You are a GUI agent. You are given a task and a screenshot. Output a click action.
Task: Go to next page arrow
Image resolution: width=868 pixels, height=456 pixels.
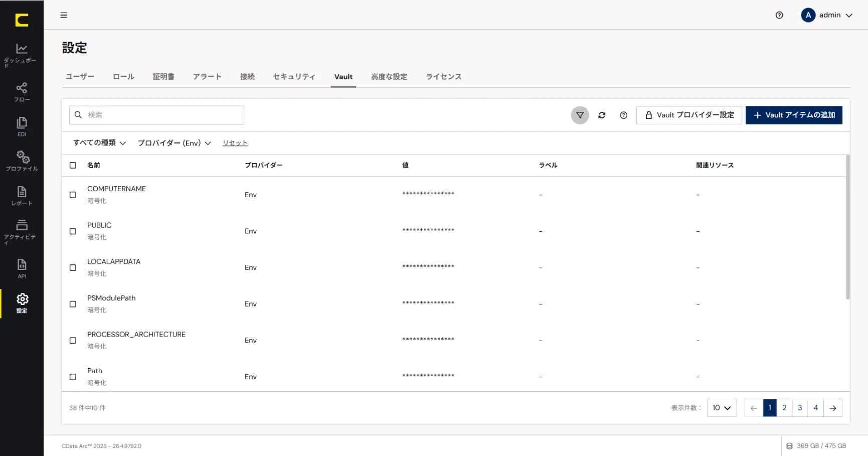coord(833,408)
